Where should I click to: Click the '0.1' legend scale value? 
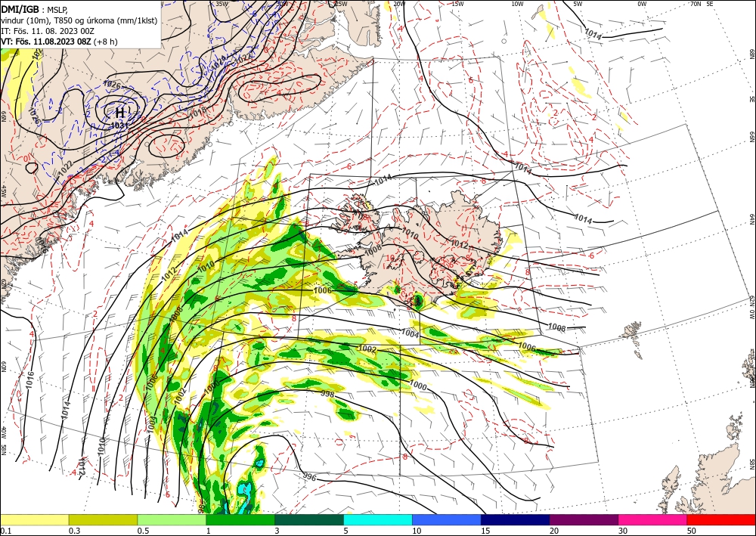[5, 531]
